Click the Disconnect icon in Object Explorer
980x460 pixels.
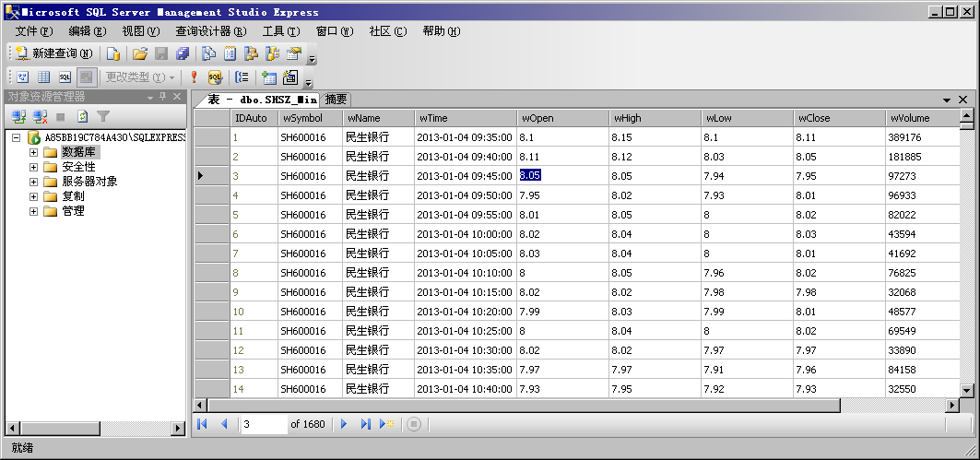[x=41, y=116]
